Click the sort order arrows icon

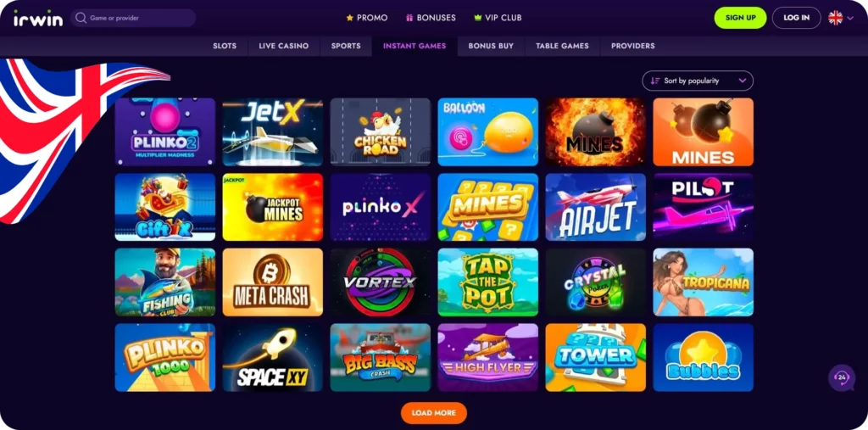655,81
